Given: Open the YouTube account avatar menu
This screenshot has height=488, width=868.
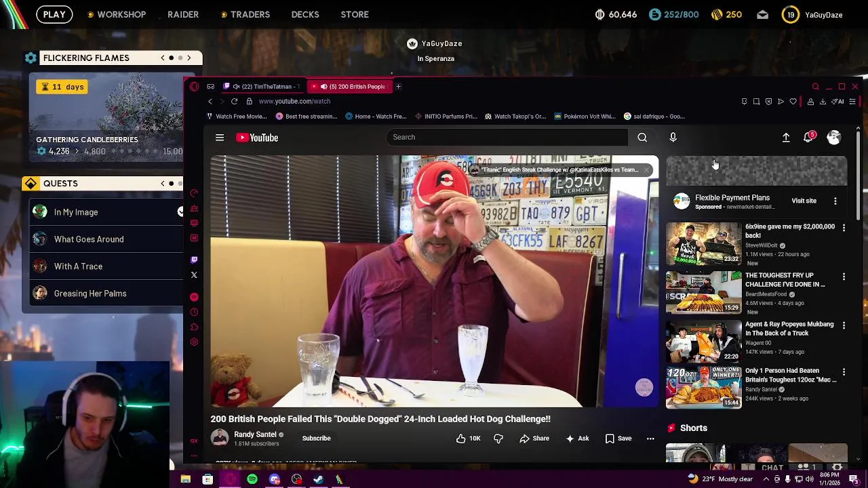Looking at the screenshot, I should 833,137.
